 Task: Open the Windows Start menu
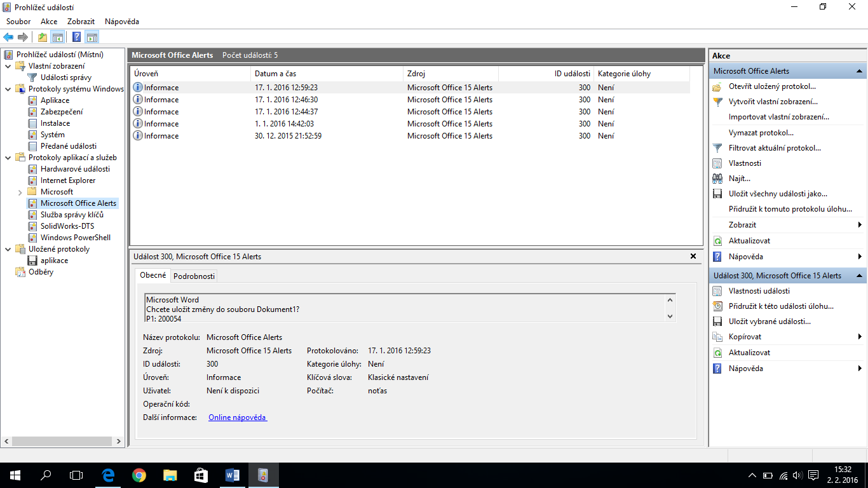(x=15, y=475)
